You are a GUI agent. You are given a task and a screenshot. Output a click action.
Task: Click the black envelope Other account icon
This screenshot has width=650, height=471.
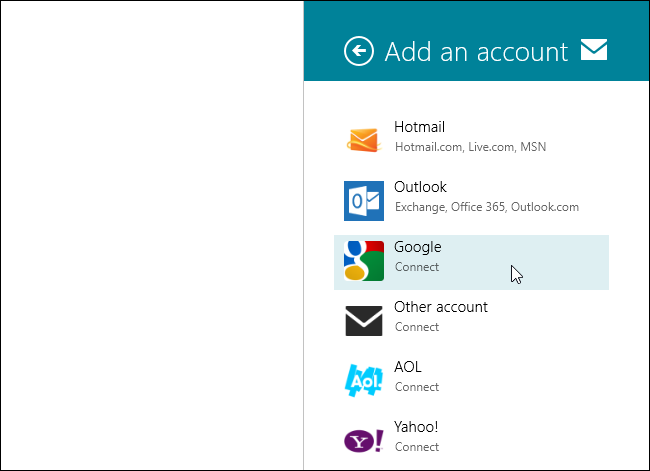tap(364, 320)
